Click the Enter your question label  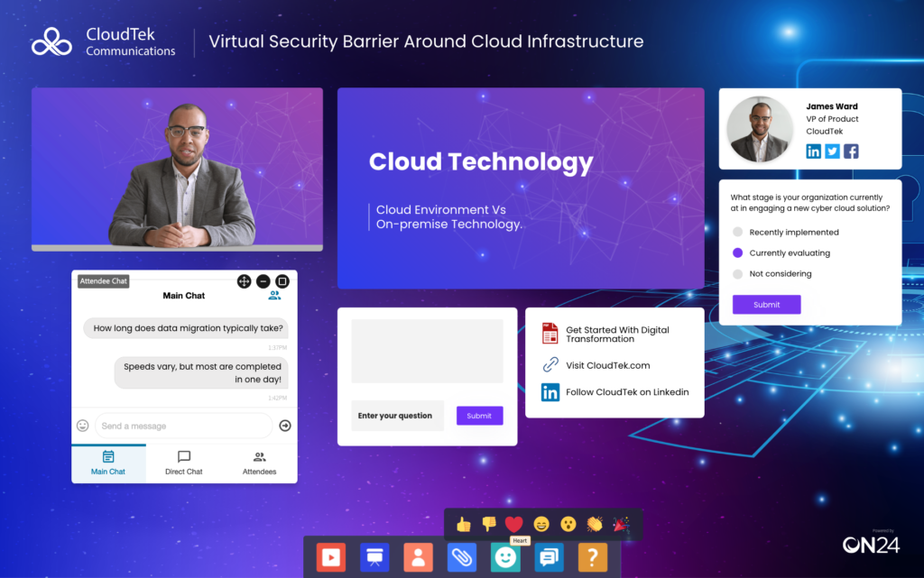tap(395, 416)
